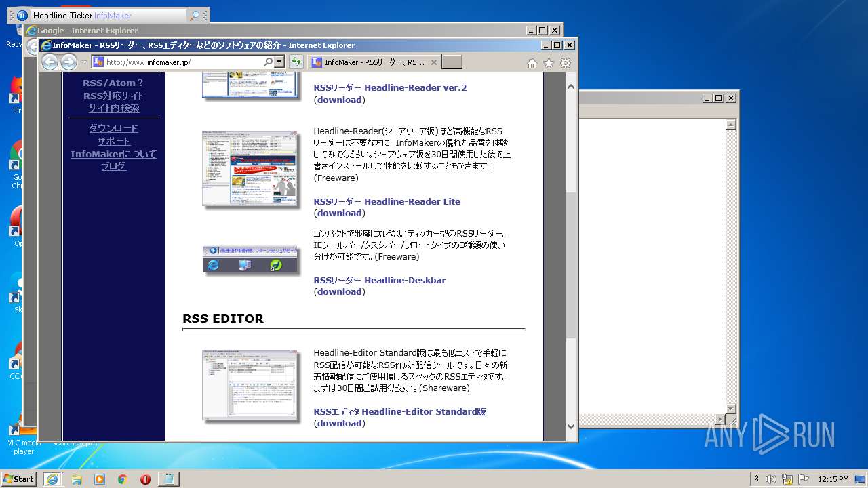Image resolution: width=868 pixels, height=488 pixels.
Task: Open Google Chrome taskbar icon
Action: pos(123,479)
